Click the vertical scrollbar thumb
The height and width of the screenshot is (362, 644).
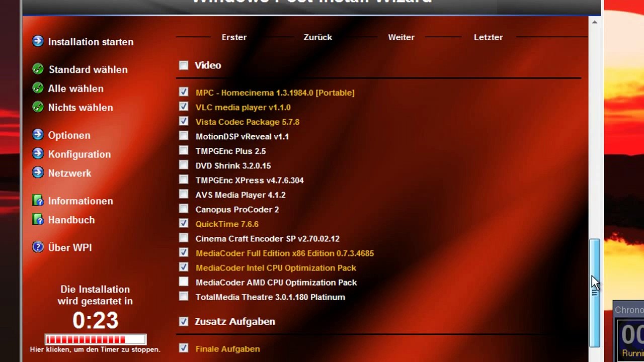pos(595,293)
